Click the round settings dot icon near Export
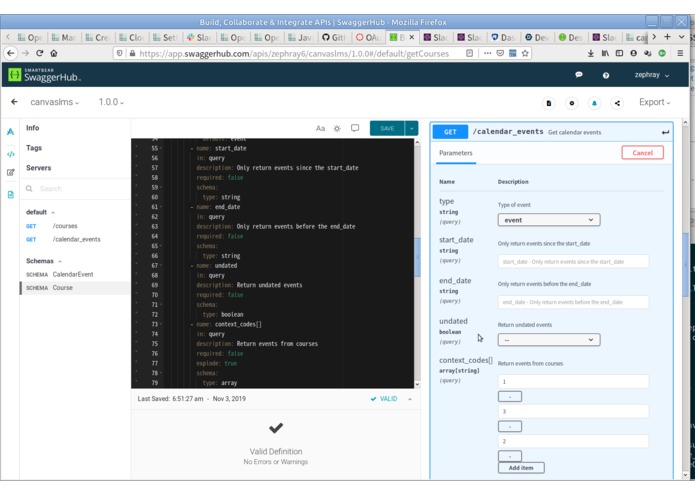This screenshot has width=695, height=494. coord(572,103)
